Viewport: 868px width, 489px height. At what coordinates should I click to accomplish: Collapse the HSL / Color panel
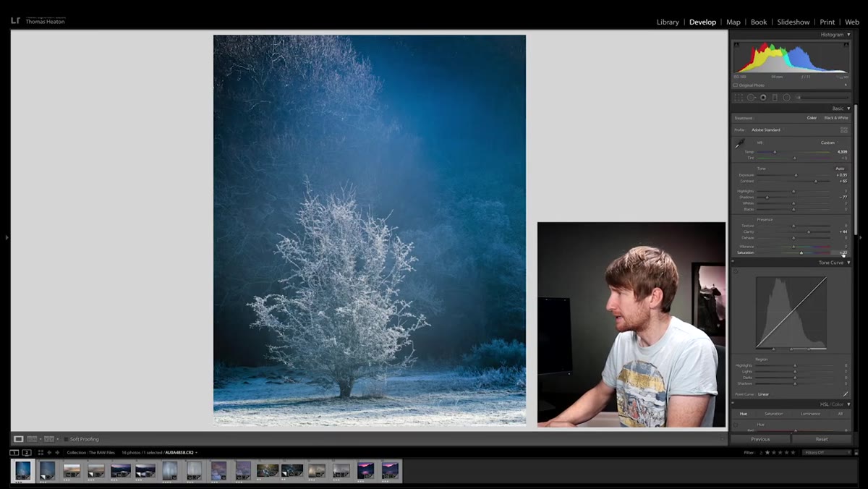click(848, 404)
